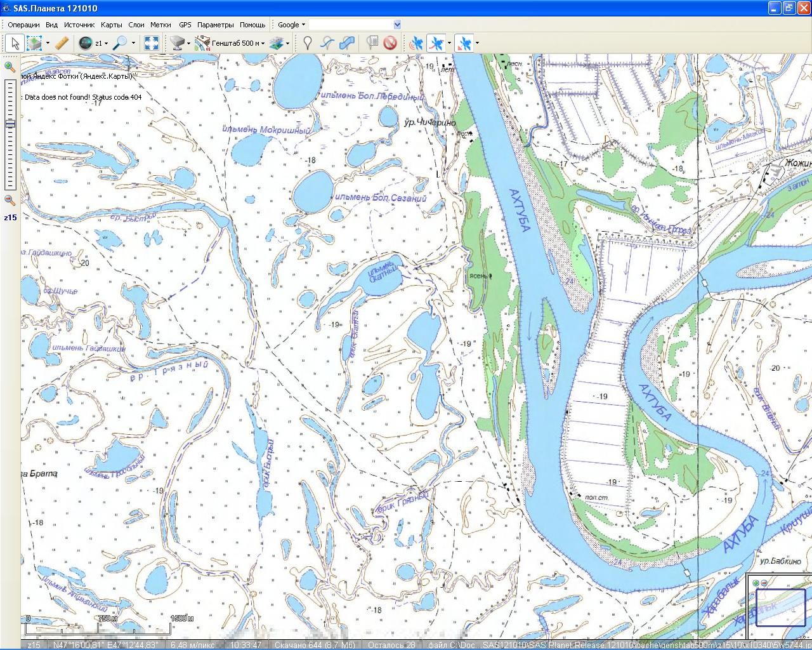Image resolution: width=812 pixels, height=650 pixels.
Task: Click the zoom in magnifier above slider
Action: 10,67
